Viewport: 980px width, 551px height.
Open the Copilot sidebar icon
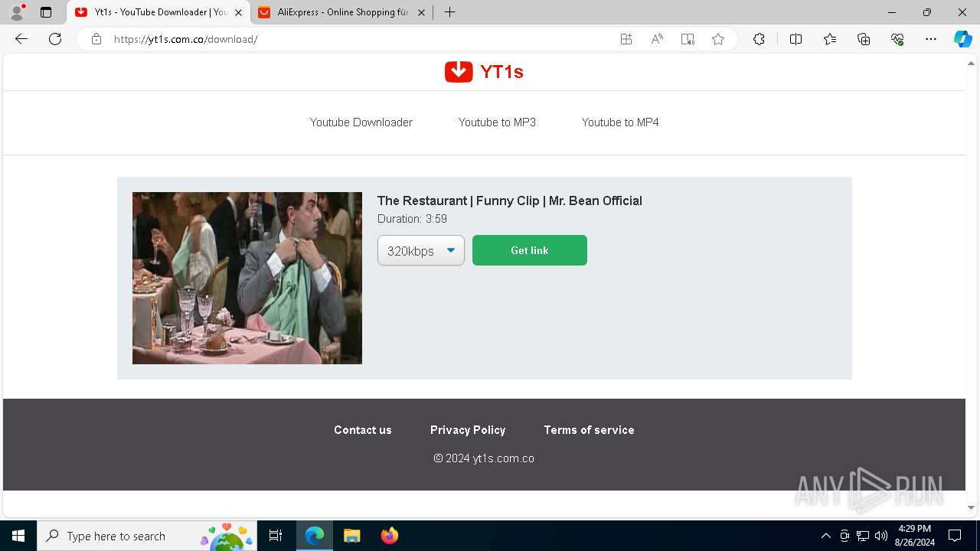coord(962,39)
